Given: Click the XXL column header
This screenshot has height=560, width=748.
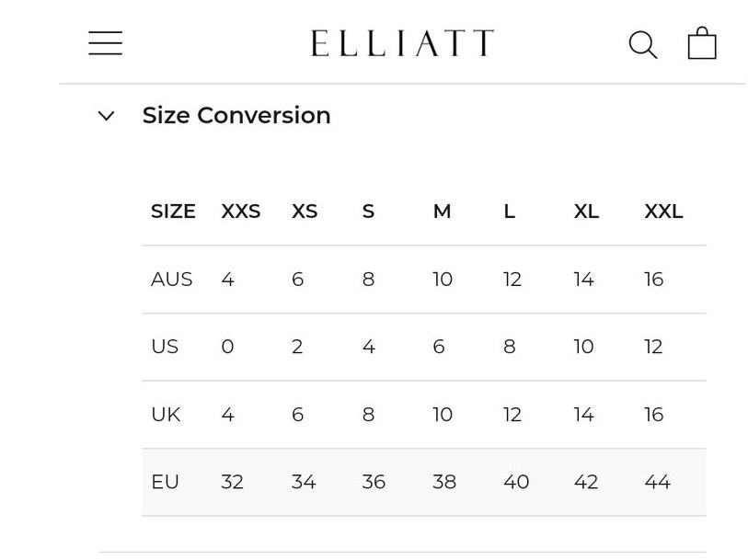Looking at the screenshot, I should [x=663, y=211].
